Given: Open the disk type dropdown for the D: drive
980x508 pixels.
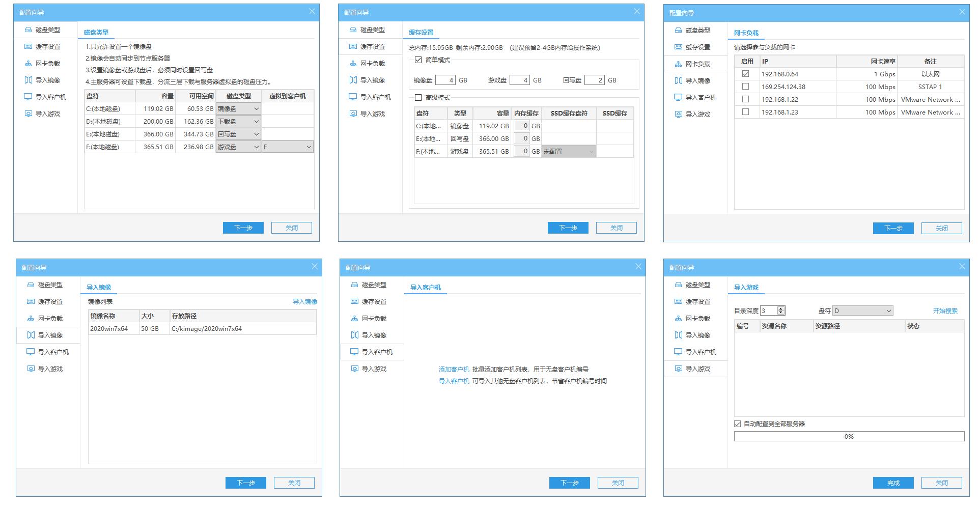Looking at the screenshot, I should click(238, 122).
